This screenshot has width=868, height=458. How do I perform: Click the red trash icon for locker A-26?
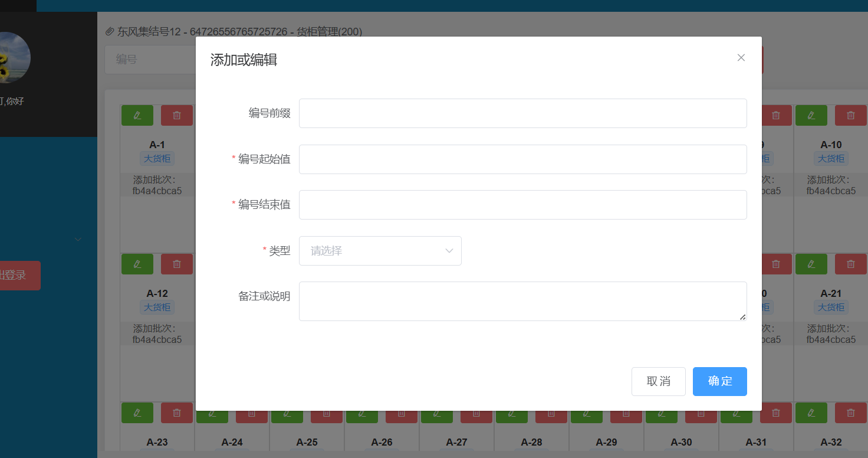pos(402,417)
